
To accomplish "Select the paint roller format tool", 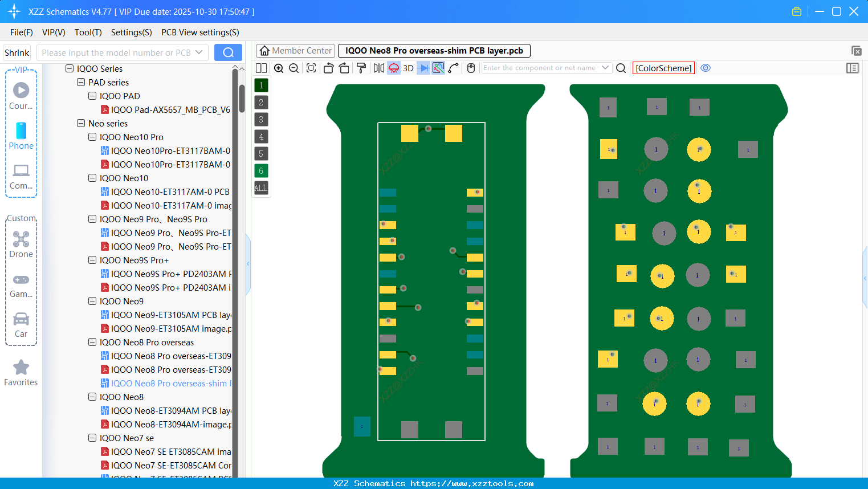I will (361, 68).
